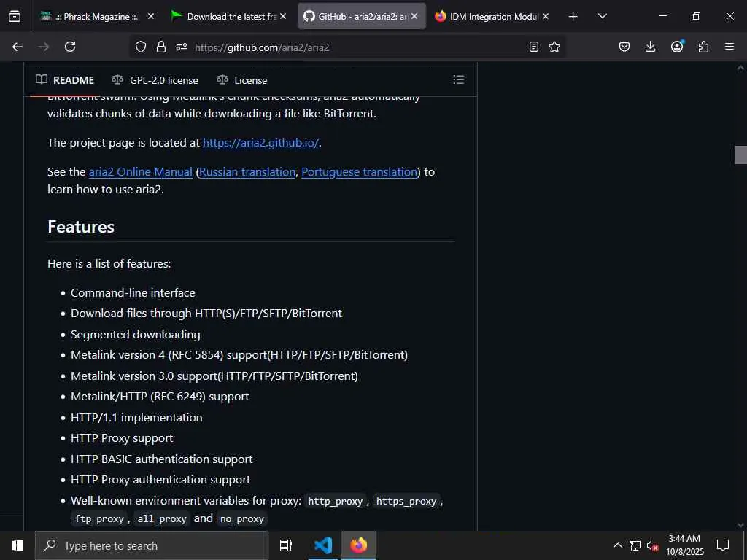Click 'HTTP/1.1 implementation' list item
Viewport: 747px width, 560px height.
[x=136, y=418]
